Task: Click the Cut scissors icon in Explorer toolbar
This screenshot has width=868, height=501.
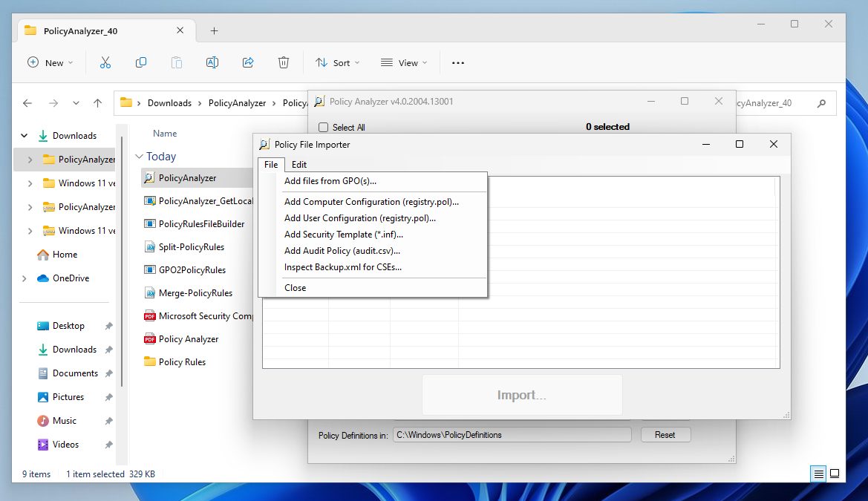Action: click(x=105, y=62)
